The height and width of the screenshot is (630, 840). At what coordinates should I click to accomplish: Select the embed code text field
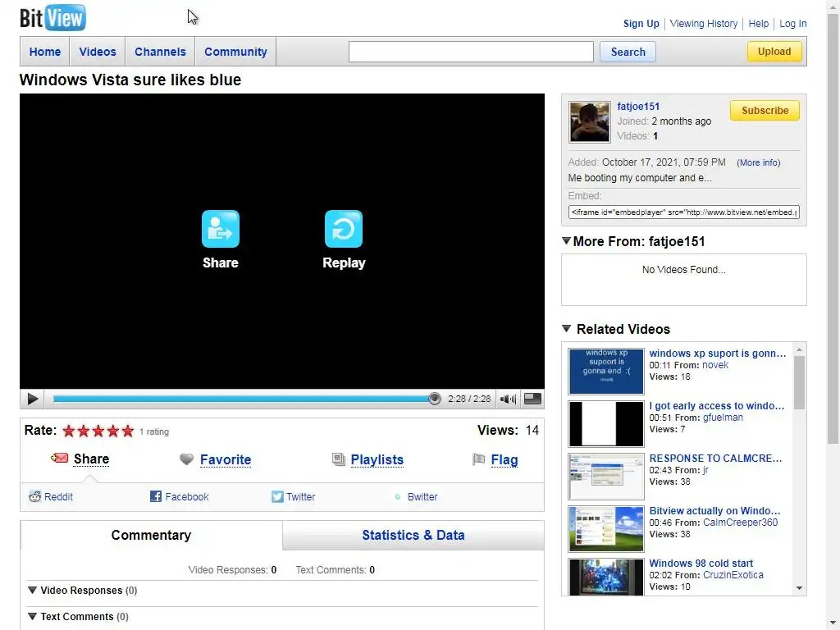(x=683, y=212)
